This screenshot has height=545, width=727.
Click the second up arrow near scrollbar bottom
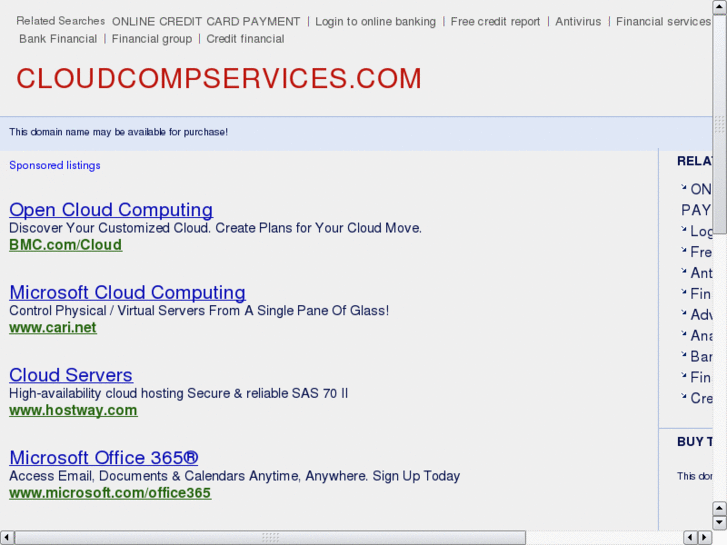coord(720,508)
